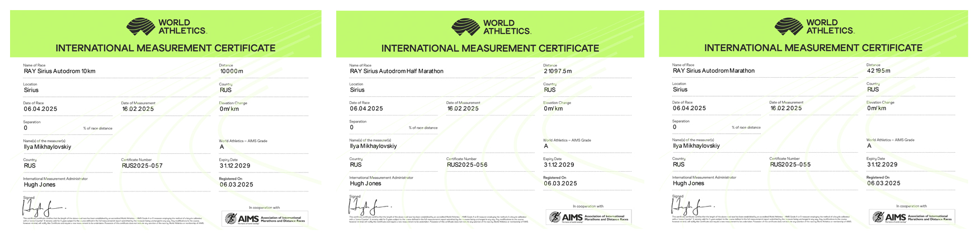Click expiry date on the Marathon certificate

click(882, 165)
